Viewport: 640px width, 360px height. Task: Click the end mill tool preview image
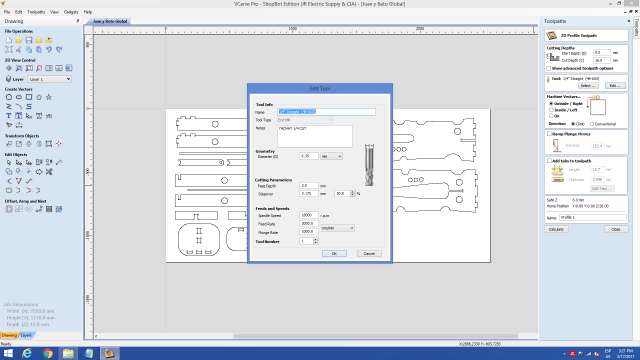click(369, 165)
